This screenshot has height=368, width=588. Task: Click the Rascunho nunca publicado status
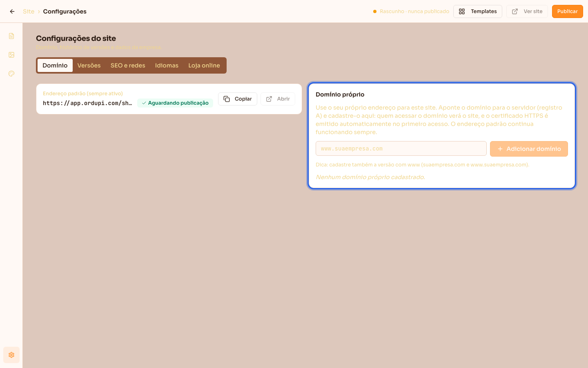click(411, 11)
